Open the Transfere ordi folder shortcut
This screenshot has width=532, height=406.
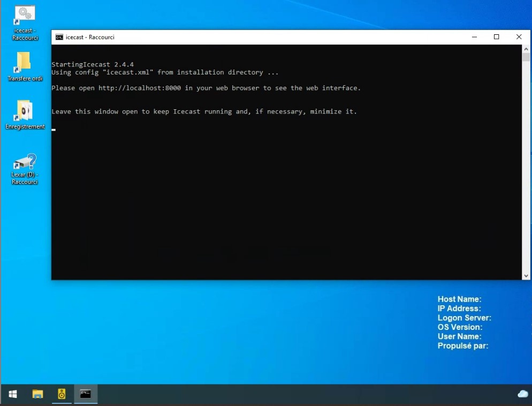pos(25,66)
